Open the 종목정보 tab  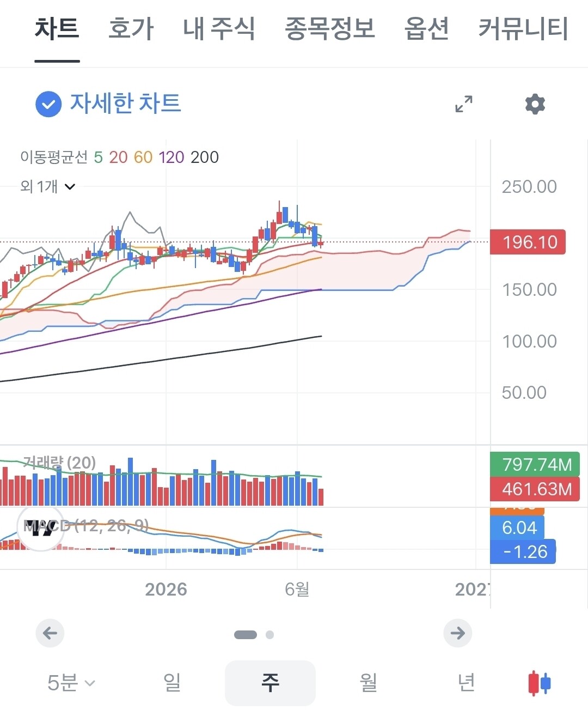(x=330, y=28)
